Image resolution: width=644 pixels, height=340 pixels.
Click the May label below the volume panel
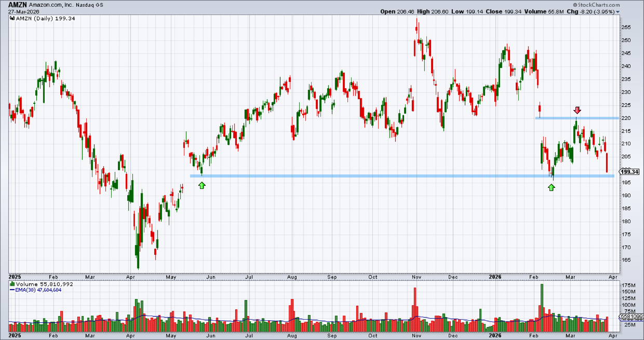pos(171,336)
